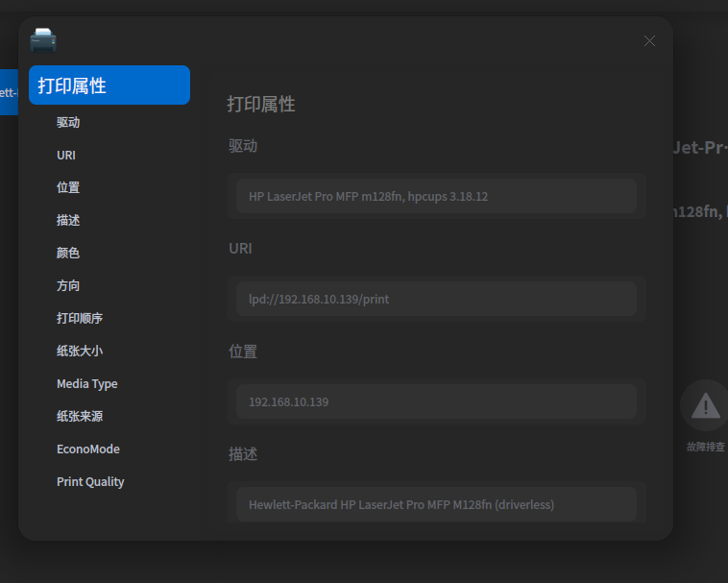Click the 驱动 section heading in content
This screenshot has height=583, width=728.
point(243,146)
